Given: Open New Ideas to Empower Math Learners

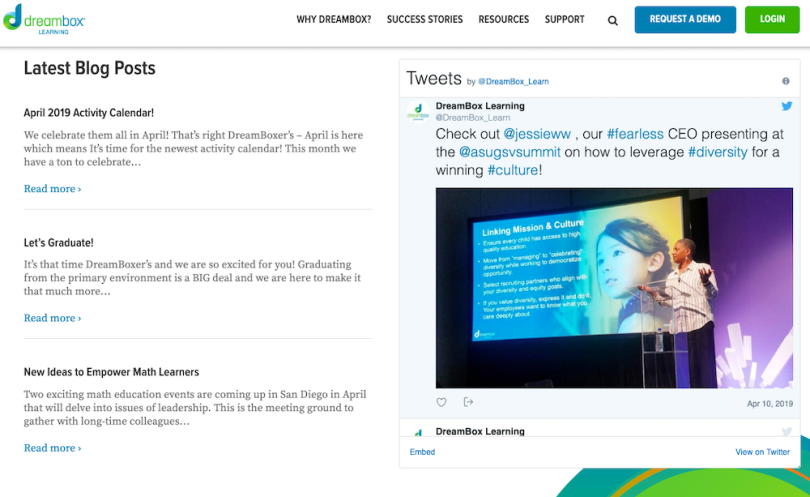Looking at the screenshot, I should (111, 372).
